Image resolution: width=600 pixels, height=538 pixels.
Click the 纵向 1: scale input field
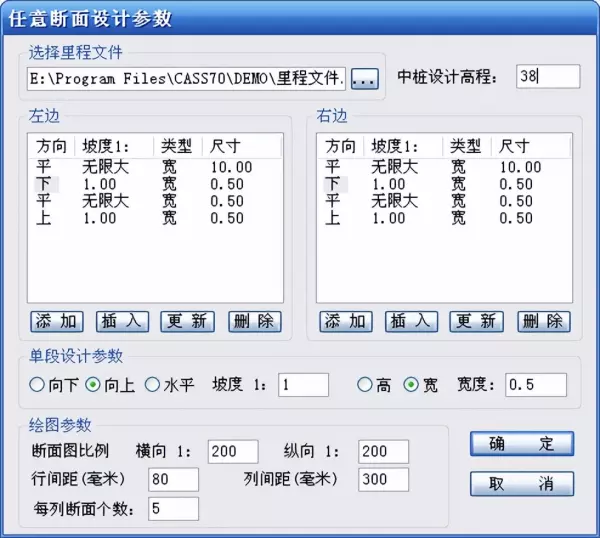[x=383, y=452]
